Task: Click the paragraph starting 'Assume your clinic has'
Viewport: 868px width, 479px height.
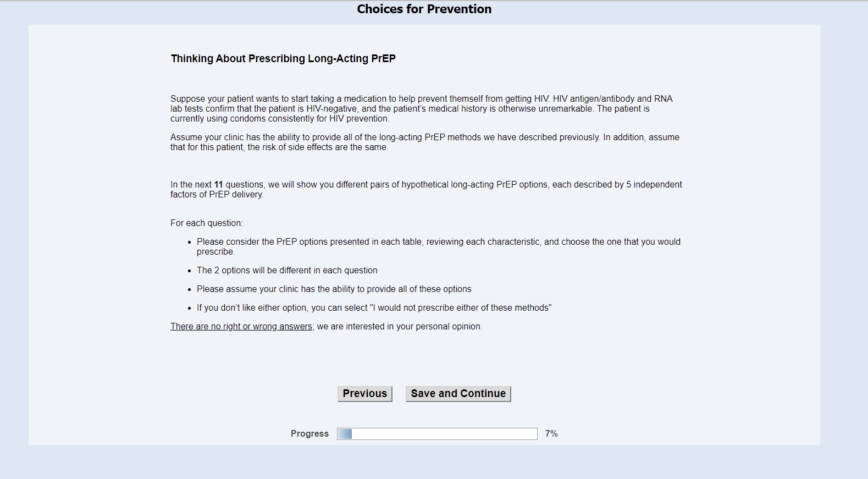Action: click(x=424, y=142)
